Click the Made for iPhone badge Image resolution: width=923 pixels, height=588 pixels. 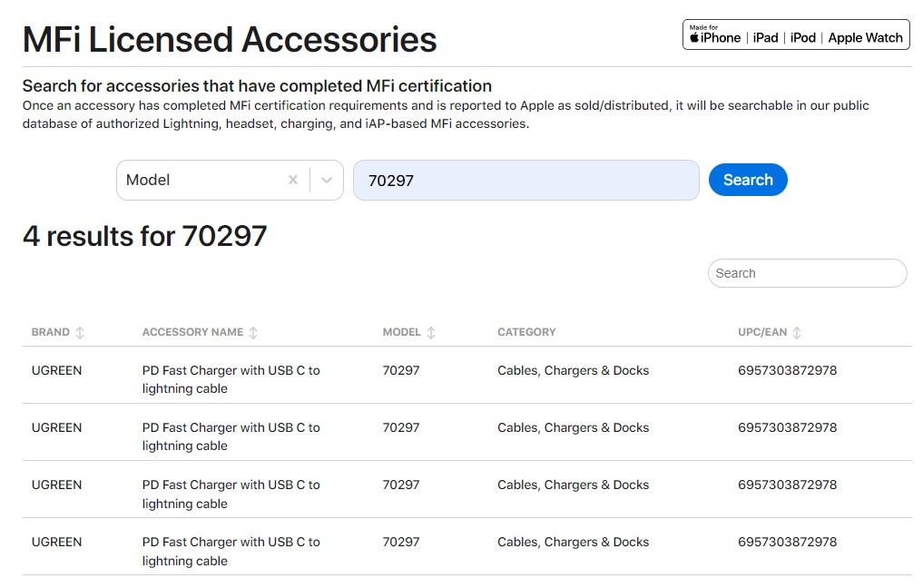[796, 34]
